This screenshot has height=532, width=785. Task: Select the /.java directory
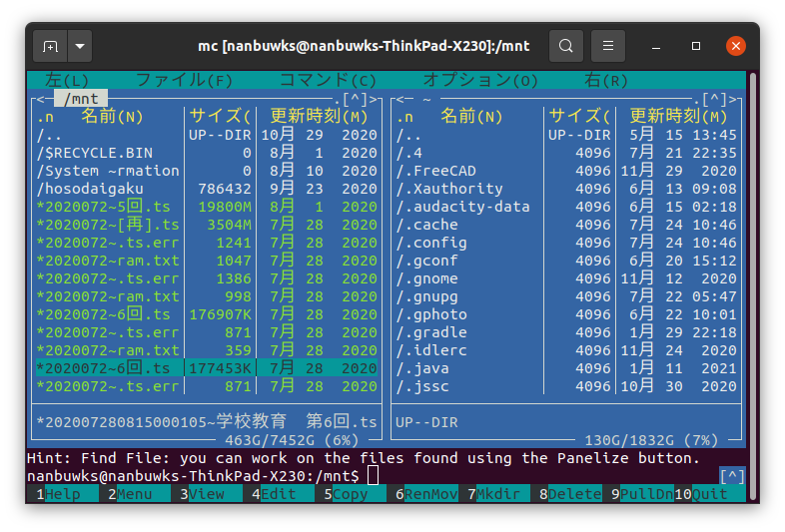click(566, 368)
